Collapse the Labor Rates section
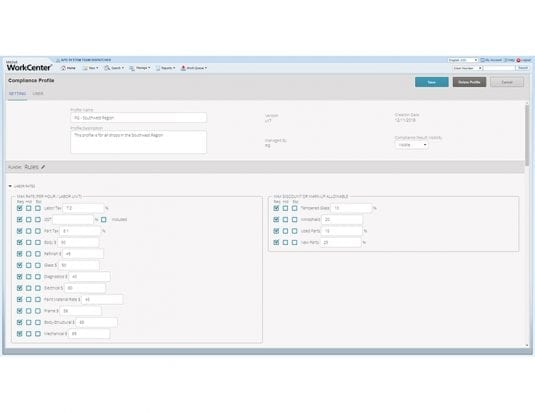 point(10,186)
